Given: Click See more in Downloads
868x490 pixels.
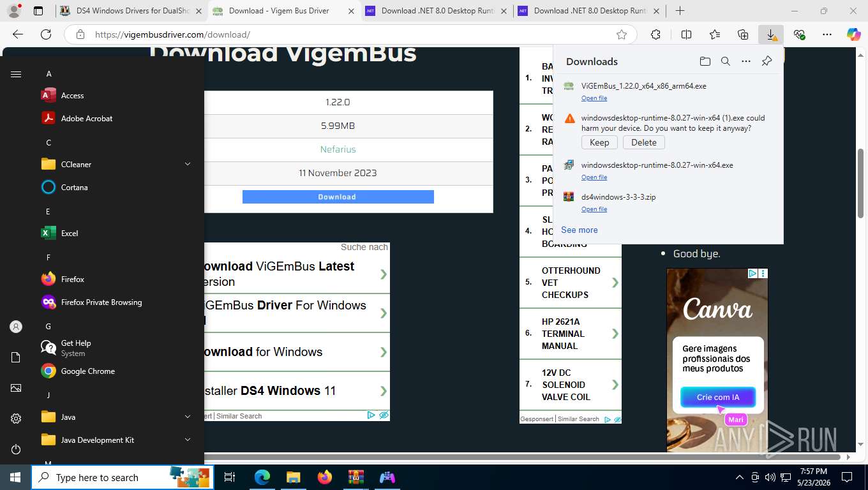Looking at the screenshot, I should point(580,230).
